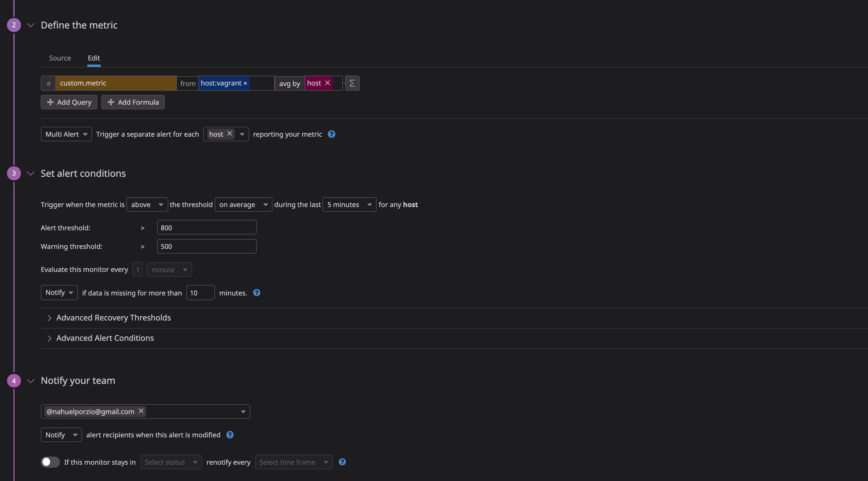Remove the host:vagrant filter tag
868x481 pixels.
pyautogui.click(x=245, y=83)
